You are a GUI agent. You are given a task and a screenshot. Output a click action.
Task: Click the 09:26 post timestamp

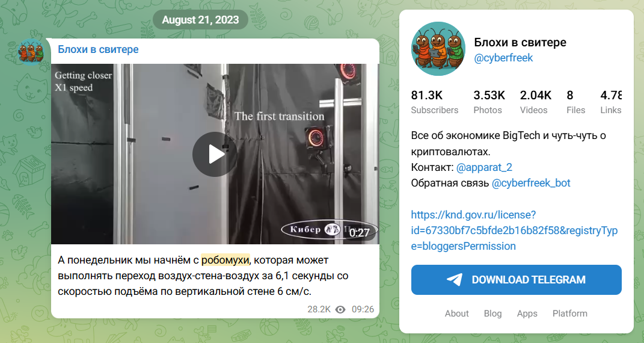coord(363,309)
